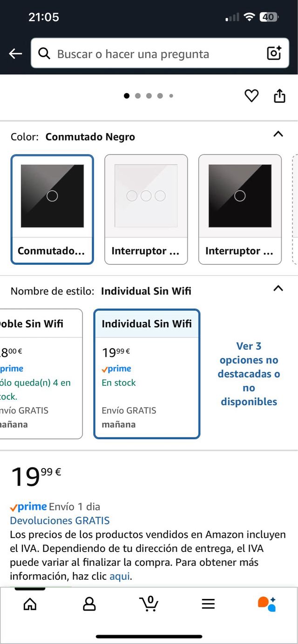298x644 pixels.
Task: Open the hamburger menu in bottom bar
Action: click(x=208, y=604)
